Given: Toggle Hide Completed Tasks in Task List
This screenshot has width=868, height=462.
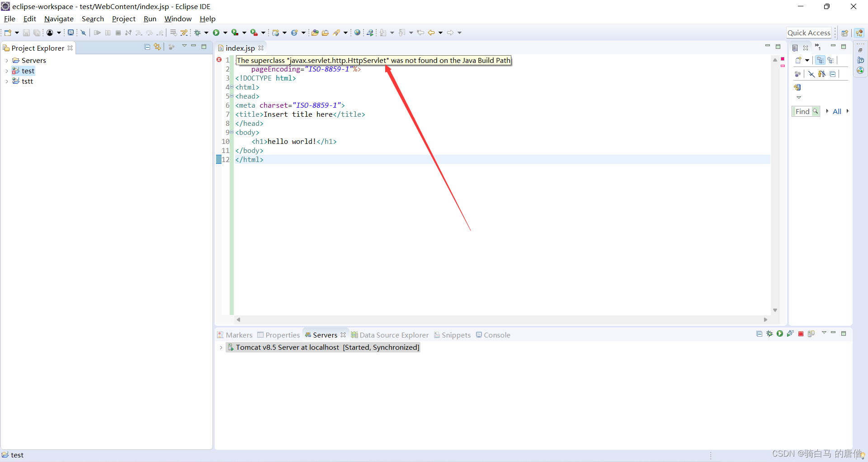Looking at the screenshot, I should coord(811,74).
